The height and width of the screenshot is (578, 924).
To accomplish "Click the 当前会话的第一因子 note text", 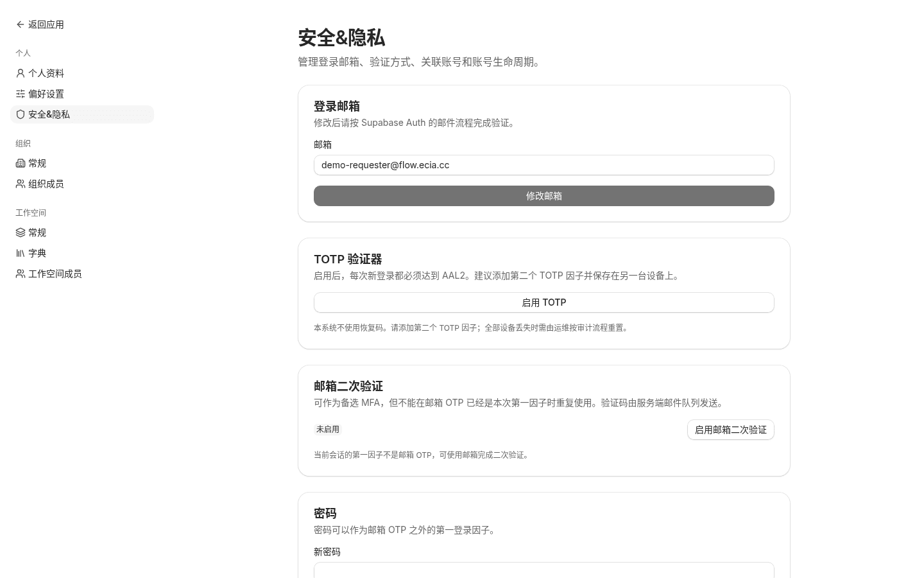I will coord(423,455).
